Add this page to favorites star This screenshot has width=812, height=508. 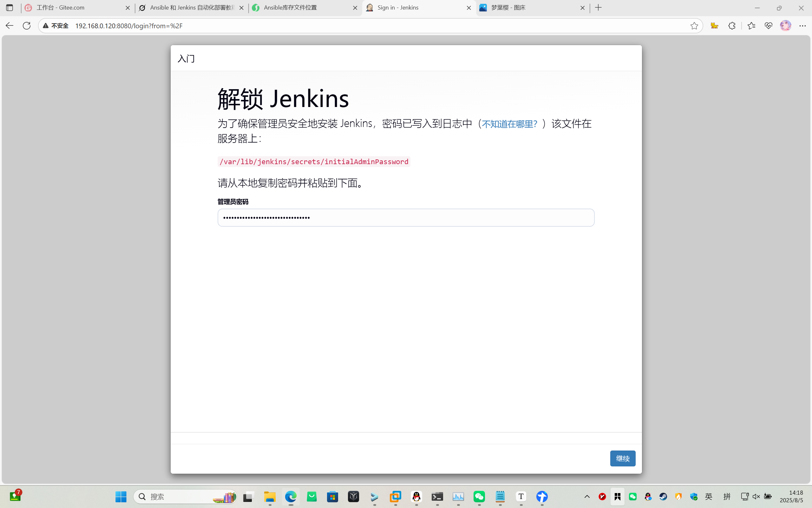point(694,26)
